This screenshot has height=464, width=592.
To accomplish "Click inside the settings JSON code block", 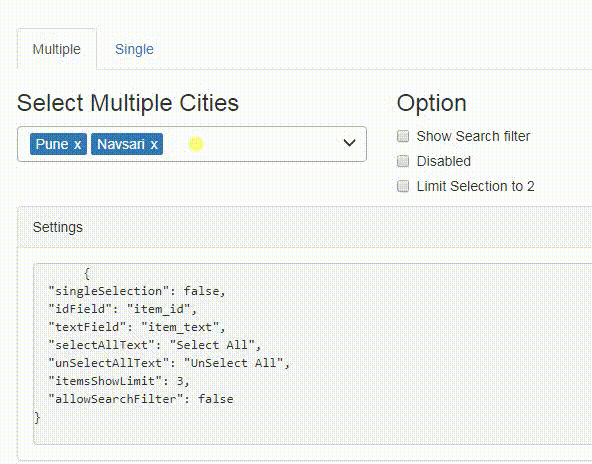I will point(313,354).
